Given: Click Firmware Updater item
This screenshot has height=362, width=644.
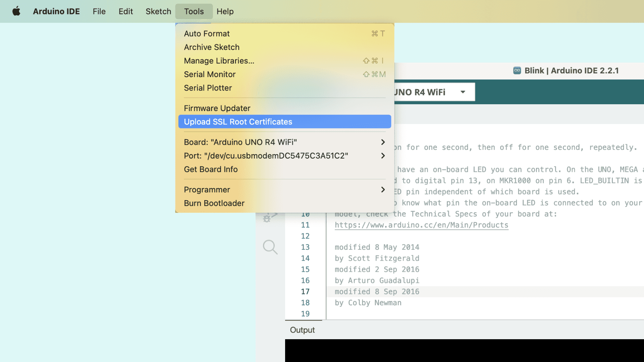Looking at the screenshot, I should [x=217, y=108].
